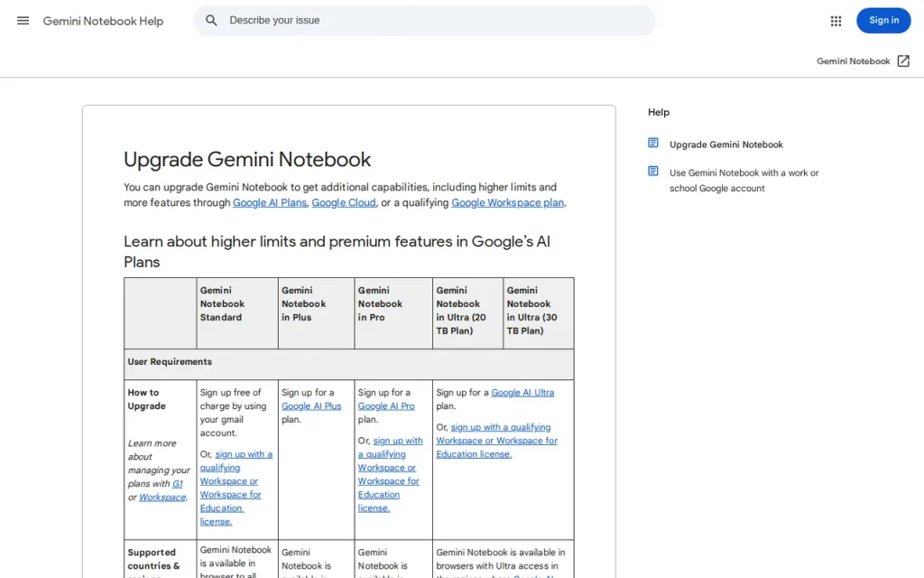The height and width of the screenshot is (578, 924).
Task: Open the Gemini Notebook Help home title
Action: 103,22
